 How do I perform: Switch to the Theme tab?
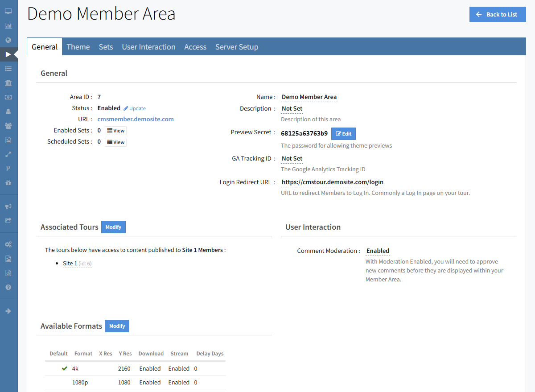point(78,47)
